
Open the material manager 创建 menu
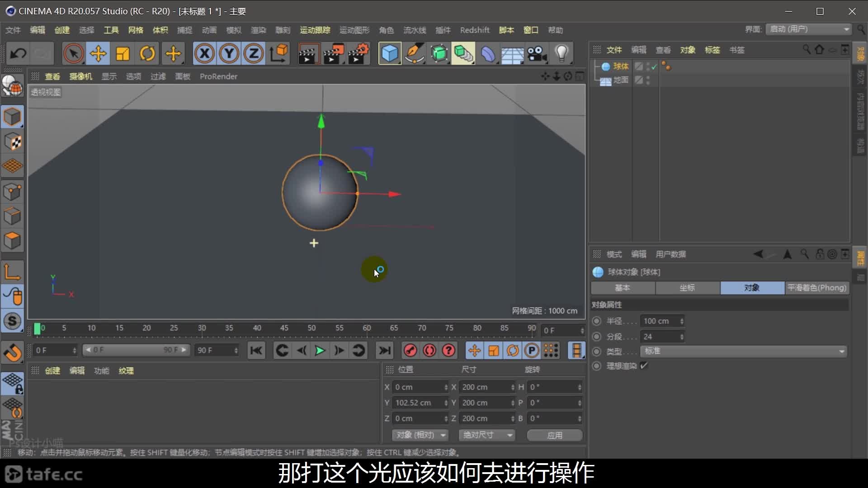click(52, 371)
